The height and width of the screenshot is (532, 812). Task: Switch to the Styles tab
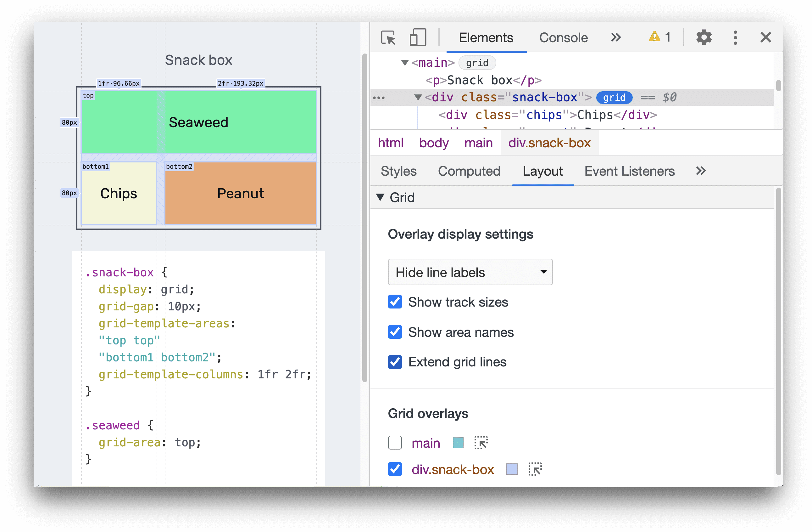(x=398, y=172)
